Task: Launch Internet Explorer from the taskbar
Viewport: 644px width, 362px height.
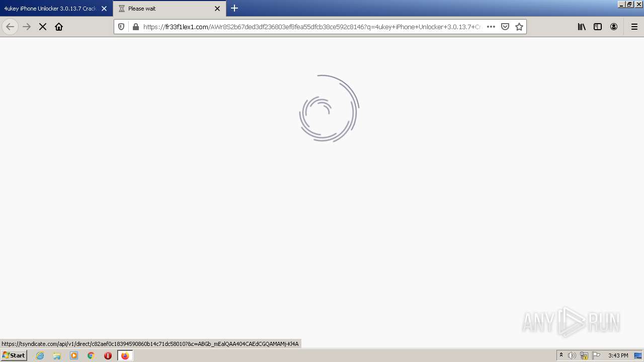Action: coord(40,355)
